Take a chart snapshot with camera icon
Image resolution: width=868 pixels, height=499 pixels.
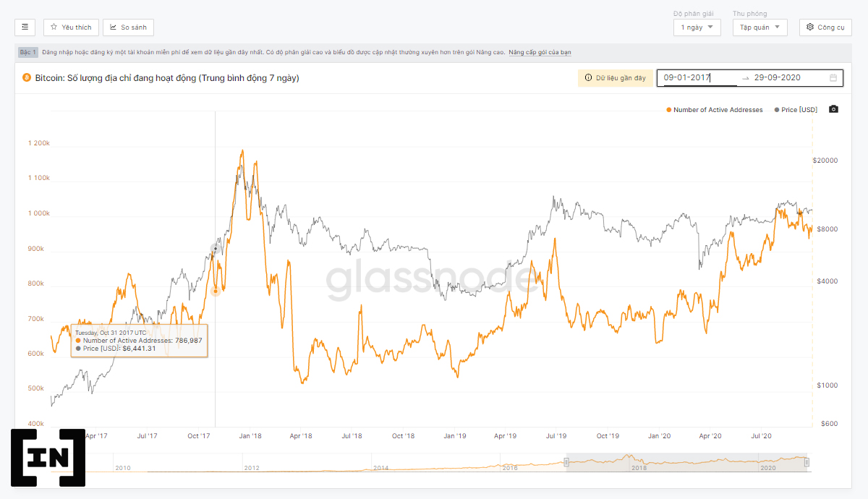pos(833,109)
